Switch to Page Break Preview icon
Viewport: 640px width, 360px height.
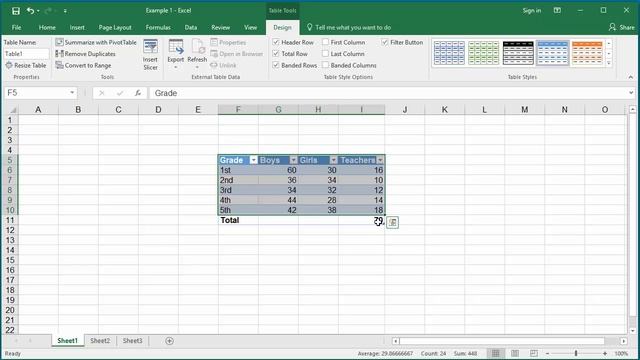(x=534, y=353)
